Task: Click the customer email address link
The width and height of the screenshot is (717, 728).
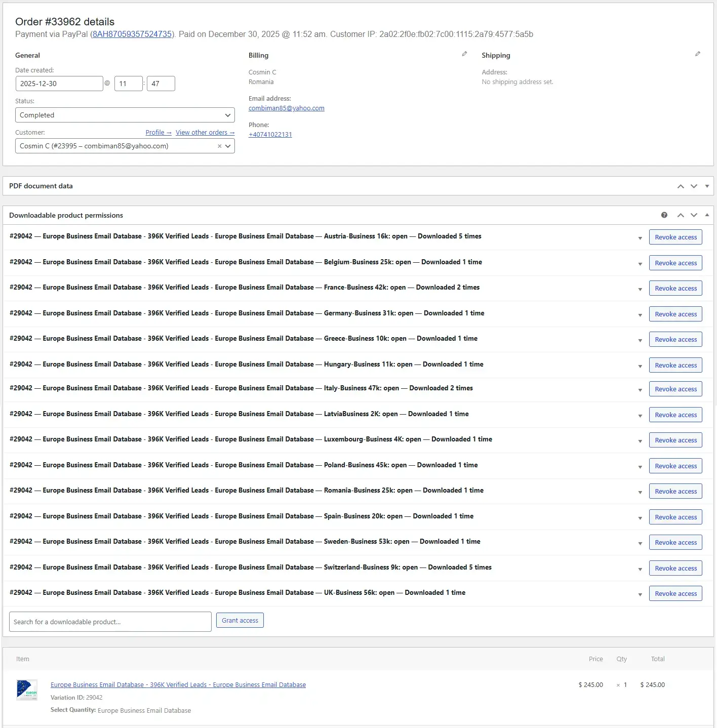Action: pos(286,108)
